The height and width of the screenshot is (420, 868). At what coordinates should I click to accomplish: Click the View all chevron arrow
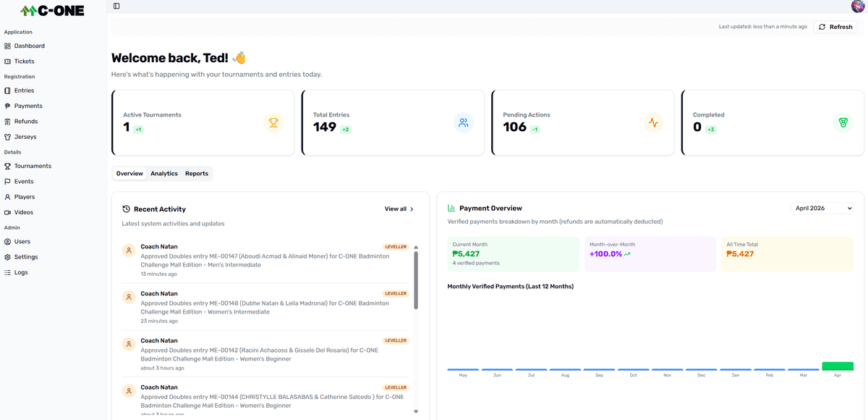click(x=412, y=209)
